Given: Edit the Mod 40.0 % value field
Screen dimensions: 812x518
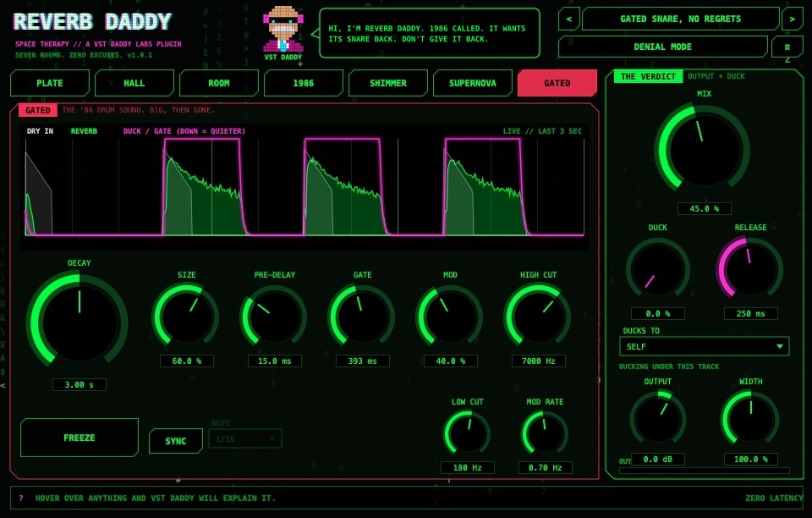Looking at the screenshot, I should pos(450,361).
